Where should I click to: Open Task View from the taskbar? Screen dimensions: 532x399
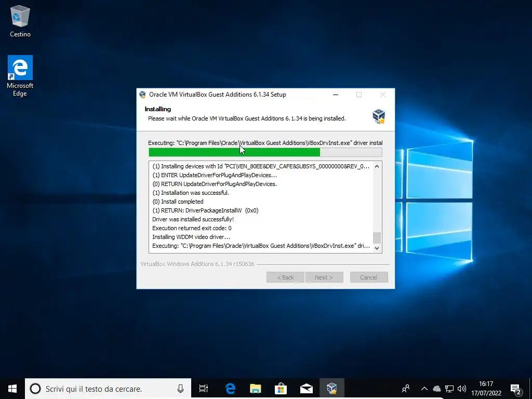(x=204, y=389)
